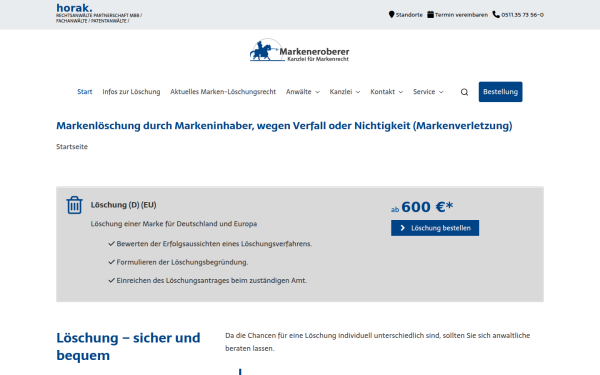The width and height of the screenshot is (600, 375).
Task: Click the 600 €* price text
Action: pyautogui.click(x=427, y=207)
